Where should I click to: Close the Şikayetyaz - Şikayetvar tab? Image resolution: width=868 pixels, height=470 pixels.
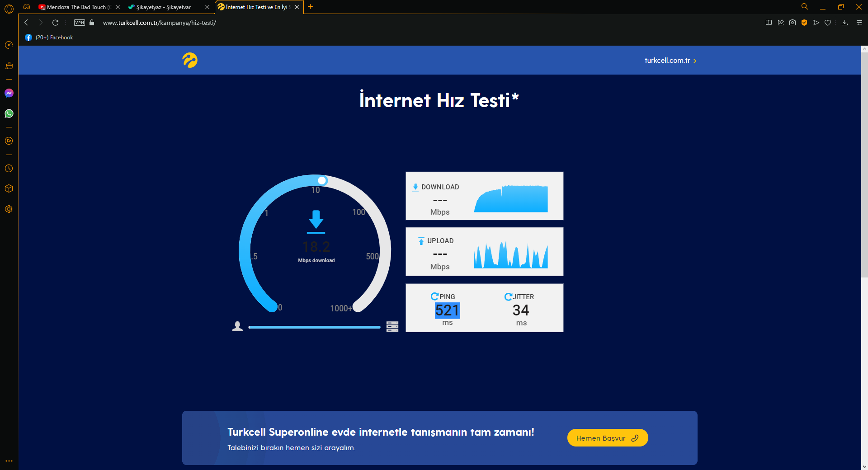208,7
